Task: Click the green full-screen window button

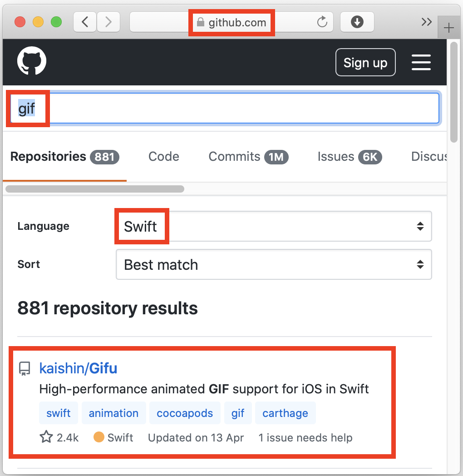Action: 56,22
